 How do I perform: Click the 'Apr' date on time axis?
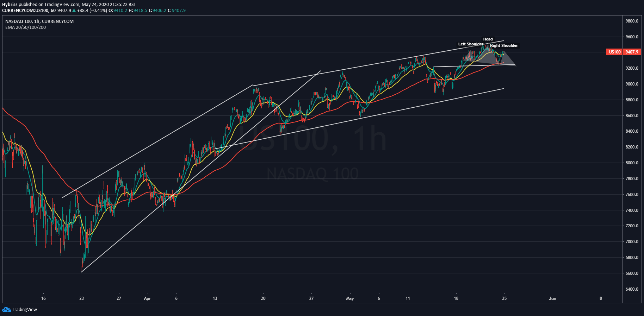coord(147,298)
